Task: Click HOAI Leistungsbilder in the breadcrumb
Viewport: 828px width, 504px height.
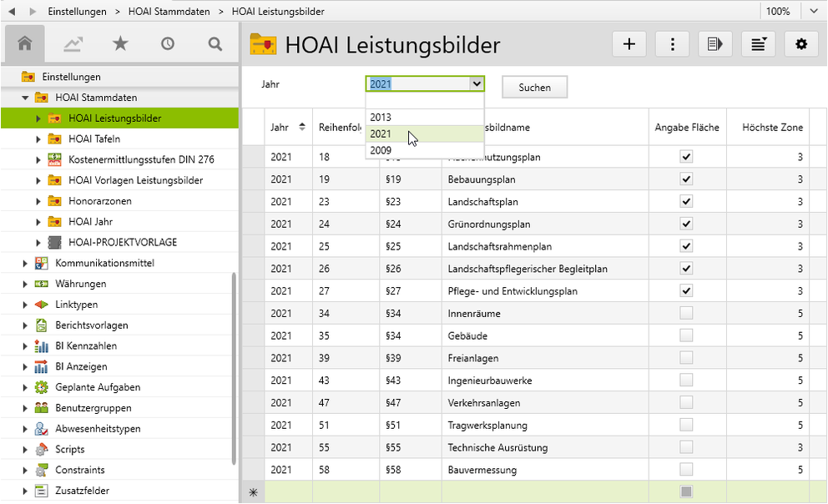Action: (278, 11)
